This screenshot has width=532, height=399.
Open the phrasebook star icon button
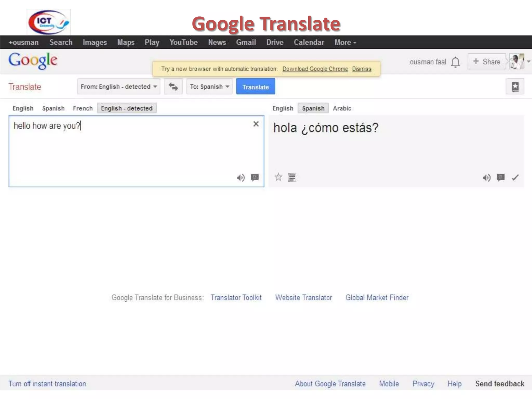(x=515, y=87)
